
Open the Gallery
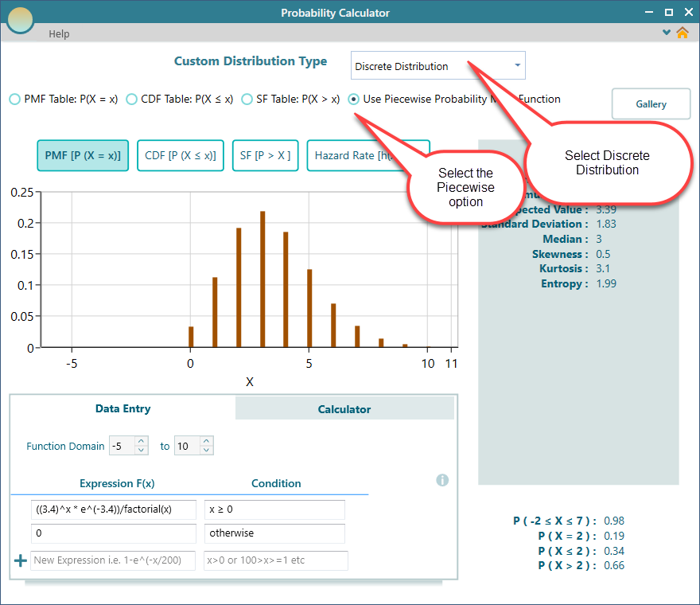(651, 103)
